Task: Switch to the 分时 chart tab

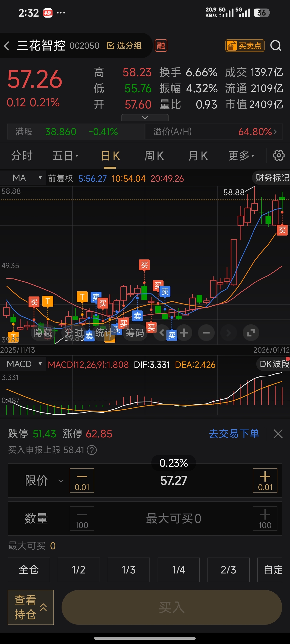Action: point(22,156)
